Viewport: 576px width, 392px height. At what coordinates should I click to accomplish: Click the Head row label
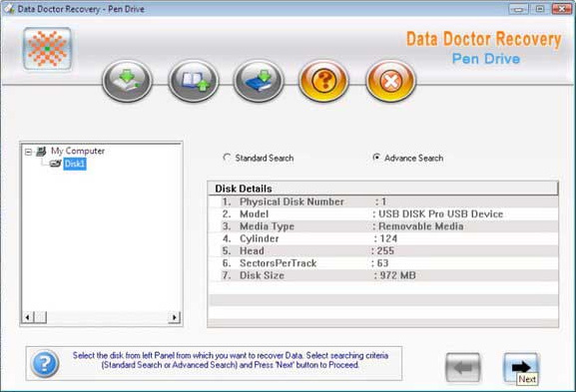click(x=252, y=251)
